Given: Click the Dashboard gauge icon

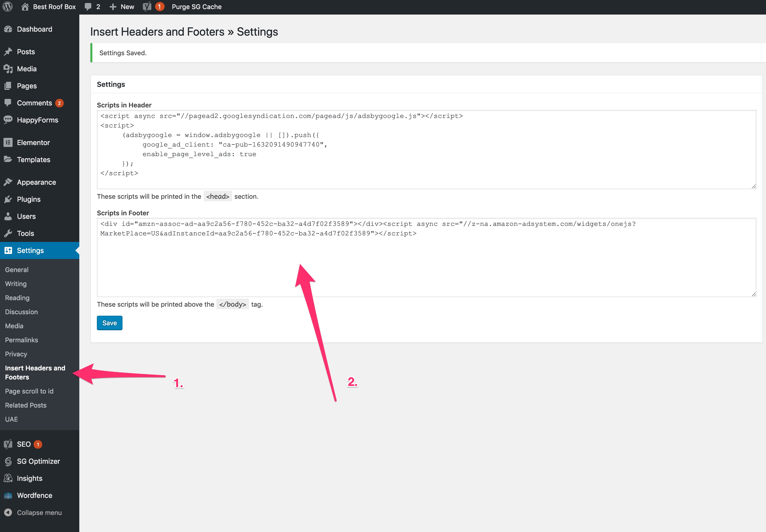Looking at the screenshot, I should 8,29.
